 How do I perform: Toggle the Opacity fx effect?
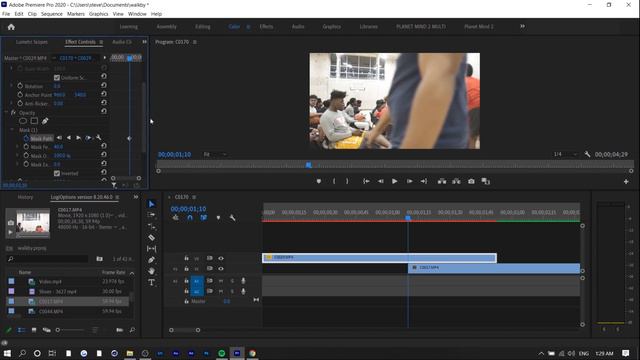coord(13,113)
